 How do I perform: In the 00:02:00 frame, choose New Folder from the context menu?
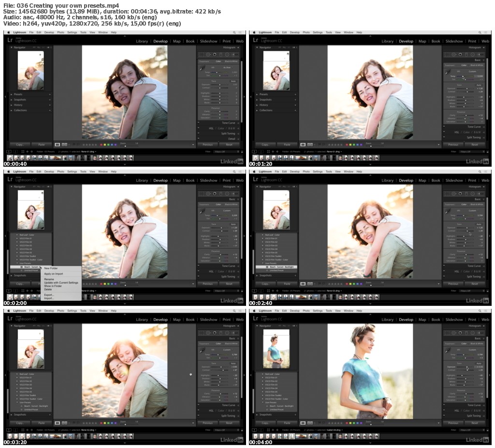51,268
